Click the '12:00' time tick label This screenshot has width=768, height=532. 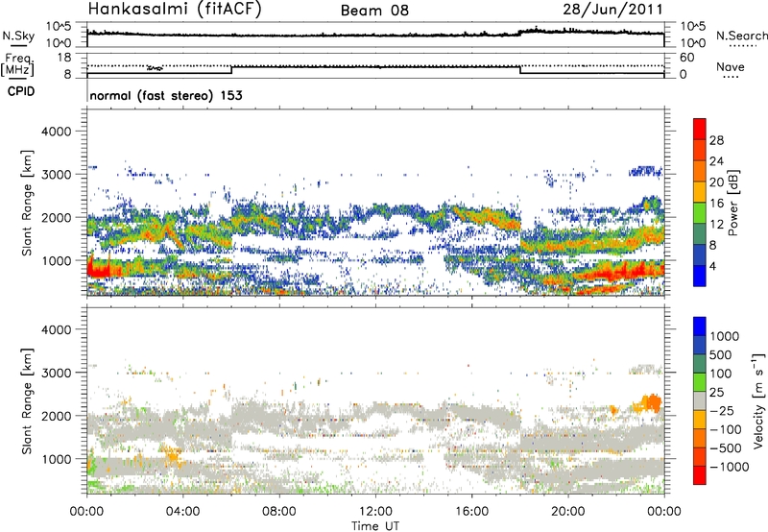tap(375, 512)
